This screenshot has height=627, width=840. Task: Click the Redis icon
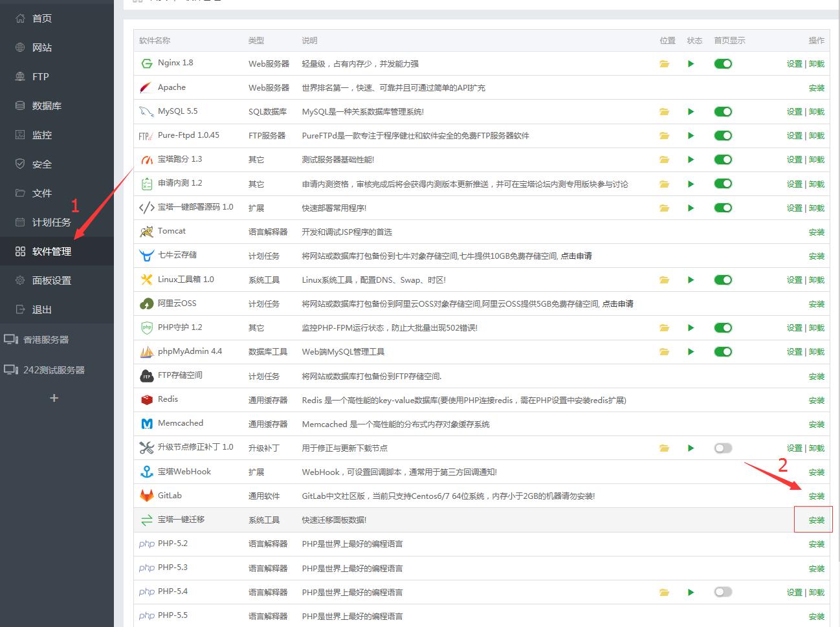(x=146, y=399)
